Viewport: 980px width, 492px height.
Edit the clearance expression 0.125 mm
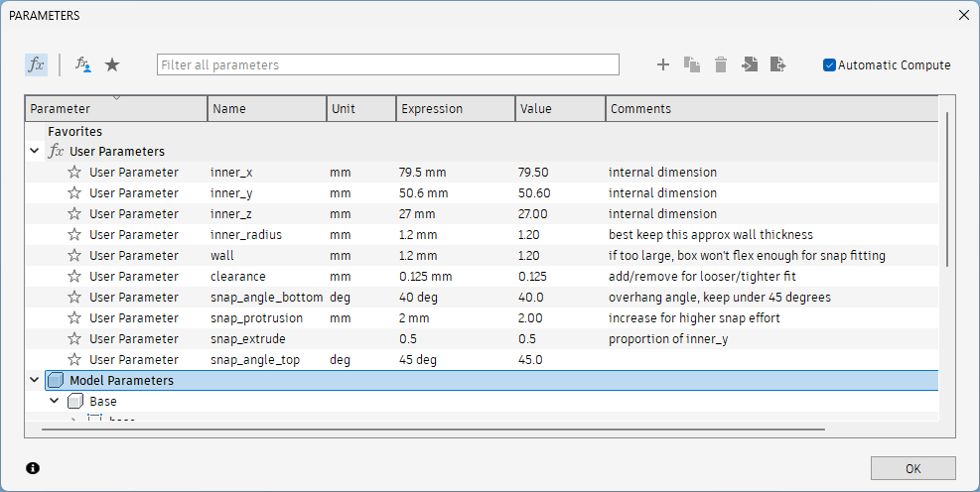pos(425,276)
